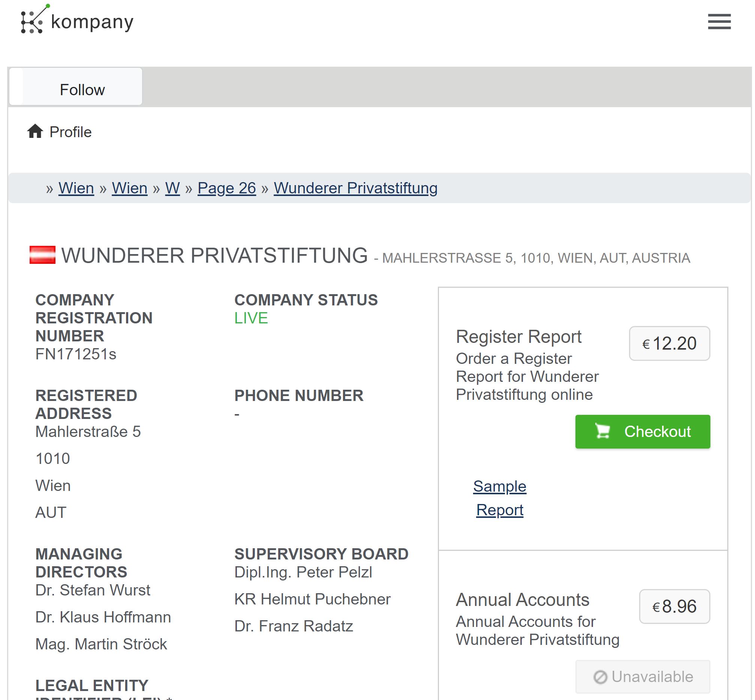Image resolution: width=755 pixels, height=700 pixels.
Task: Go to first Wien breadcrumb link
Action: [x=76, y=188]
